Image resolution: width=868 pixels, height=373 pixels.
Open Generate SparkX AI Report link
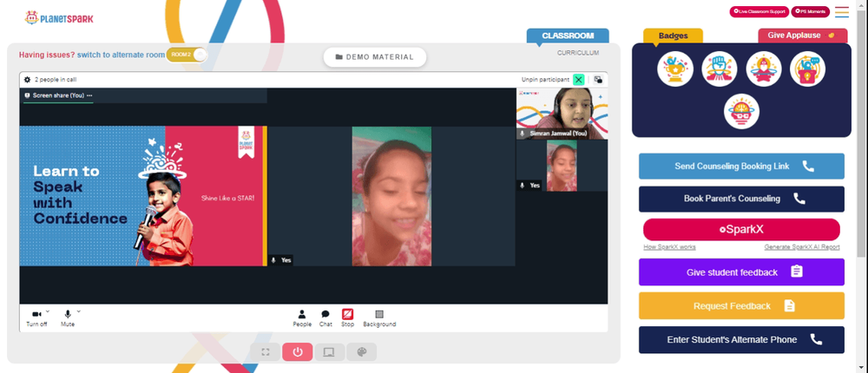pos(801,247)
